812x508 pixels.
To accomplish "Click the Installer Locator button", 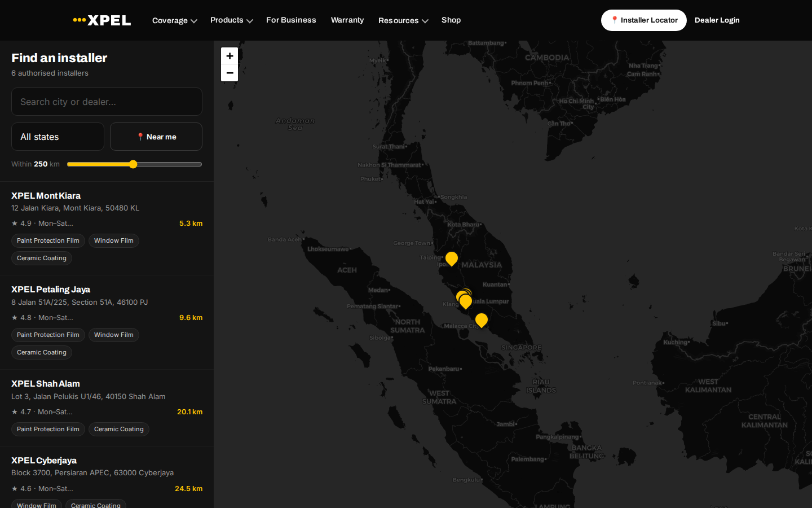I will pos(644,20).
